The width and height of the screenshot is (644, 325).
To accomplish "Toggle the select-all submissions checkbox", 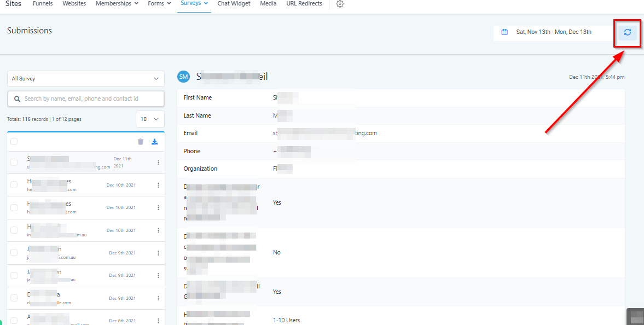I will pyautogui.click(x=14, y=142).
